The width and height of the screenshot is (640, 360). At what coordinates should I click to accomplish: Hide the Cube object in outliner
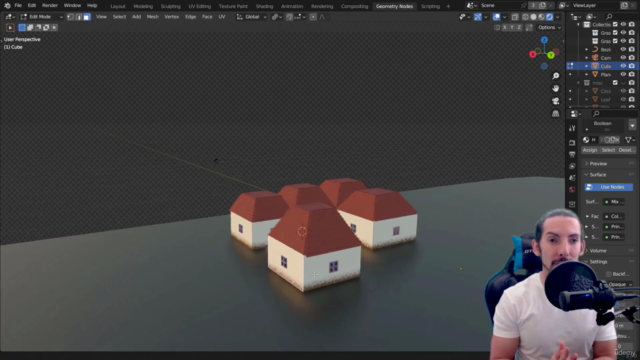623,66
